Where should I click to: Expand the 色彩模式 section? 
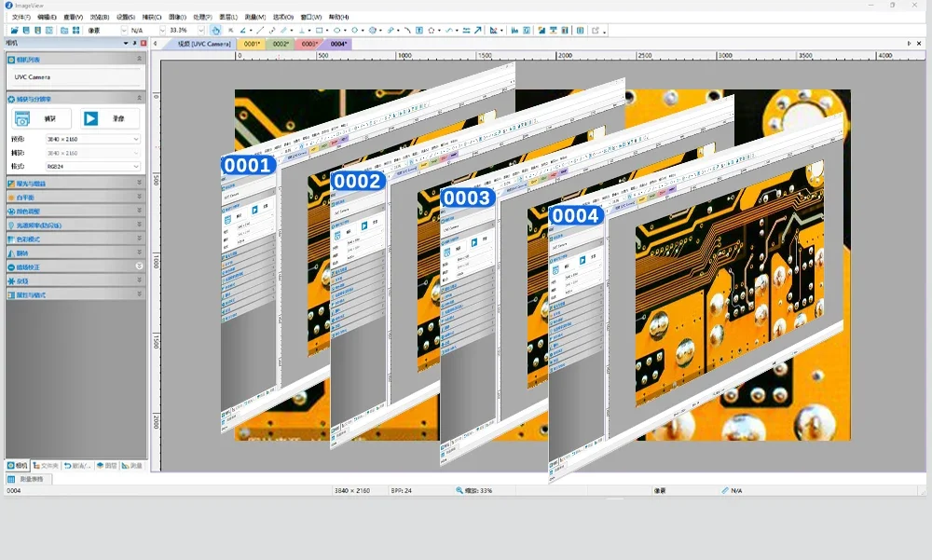(x=75, y=239)
